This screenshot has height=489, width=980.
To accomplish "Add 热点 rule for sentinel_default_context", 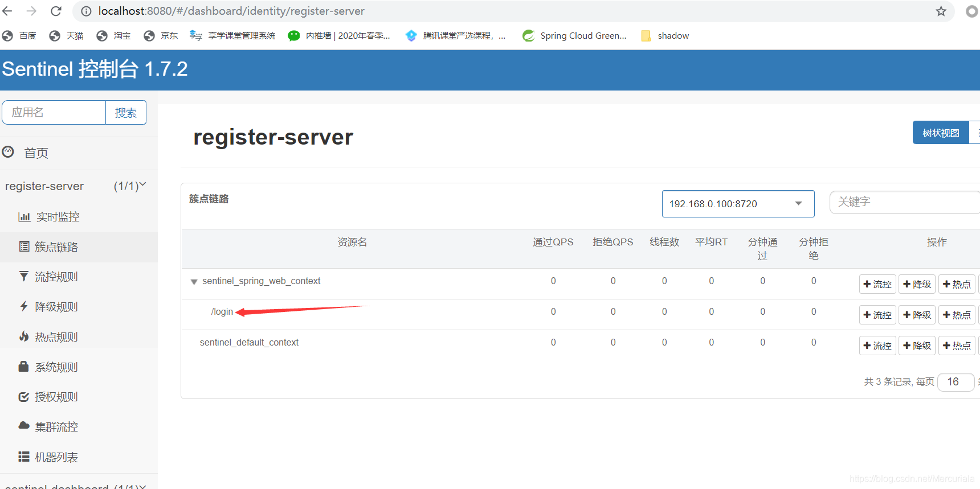I will [x=957, y=346].
